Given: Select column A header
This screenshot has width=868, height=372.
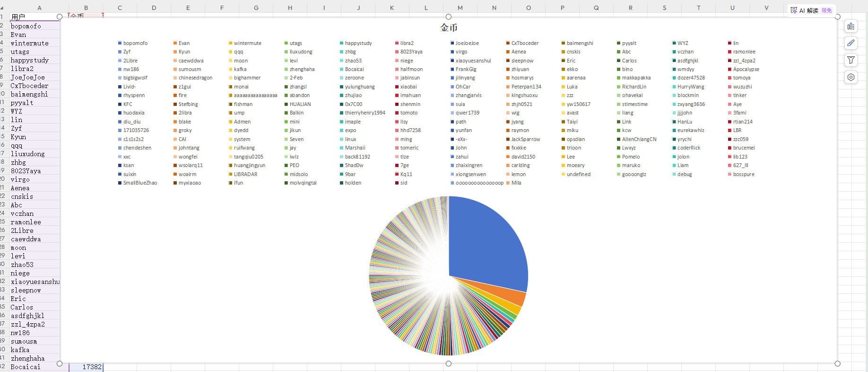Looking at the screenshot, I should (x=39, y=8).
